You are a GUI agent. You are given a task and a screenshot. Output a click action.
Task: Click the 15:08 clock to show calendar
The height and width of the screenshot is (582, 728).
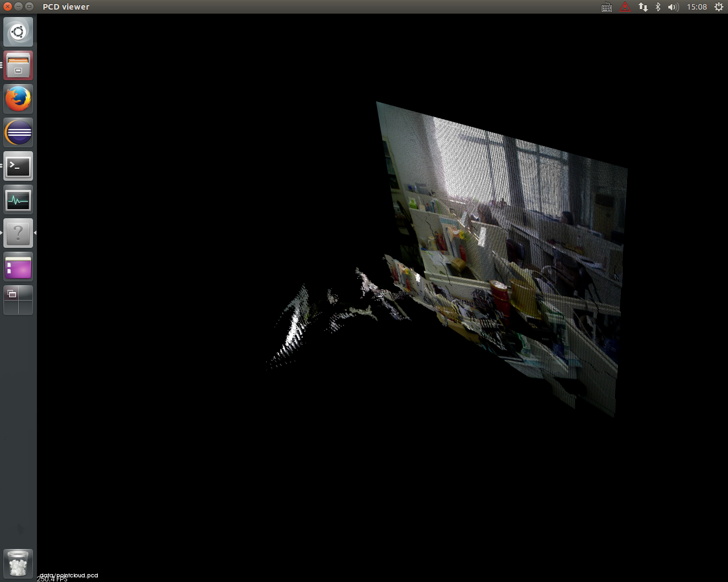pyautogui.click(x=696, y=7)
